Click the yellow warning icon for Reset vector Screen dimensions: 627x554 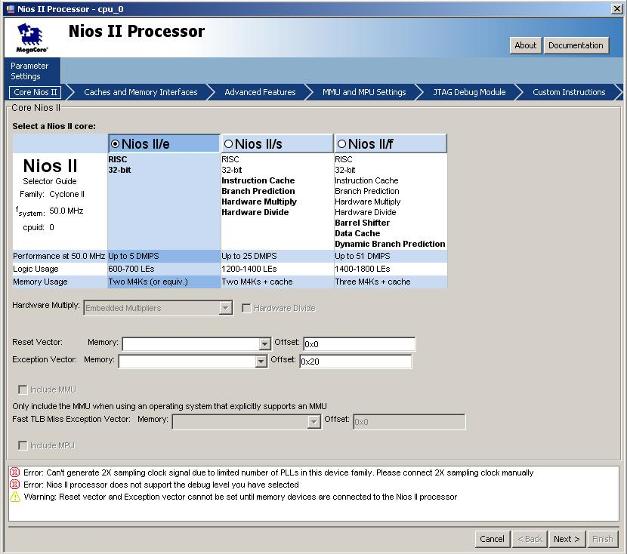15,497
